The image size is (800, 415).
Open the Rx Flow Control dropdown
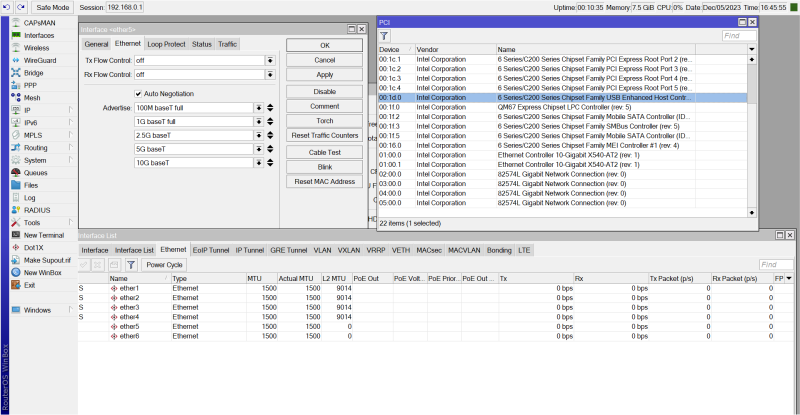tap(270, 75)
